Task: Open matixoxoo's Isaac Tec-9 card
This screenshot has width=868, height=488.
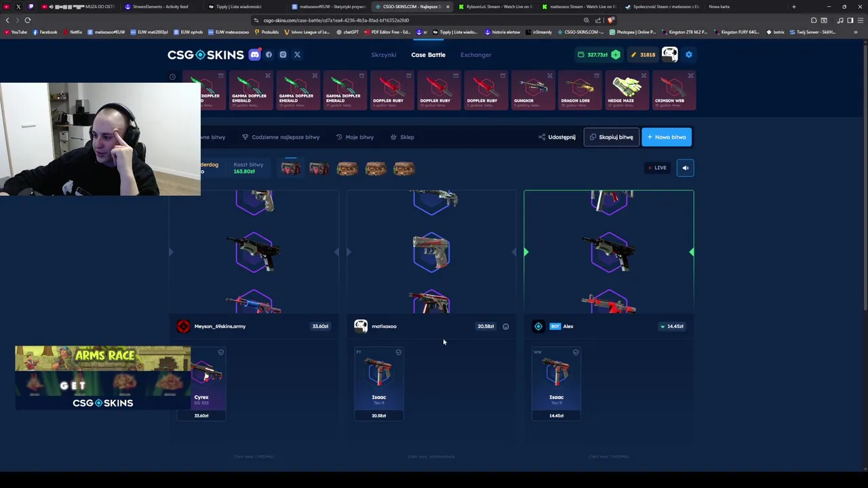Action: pyautogui.click(x=379, y=384)
